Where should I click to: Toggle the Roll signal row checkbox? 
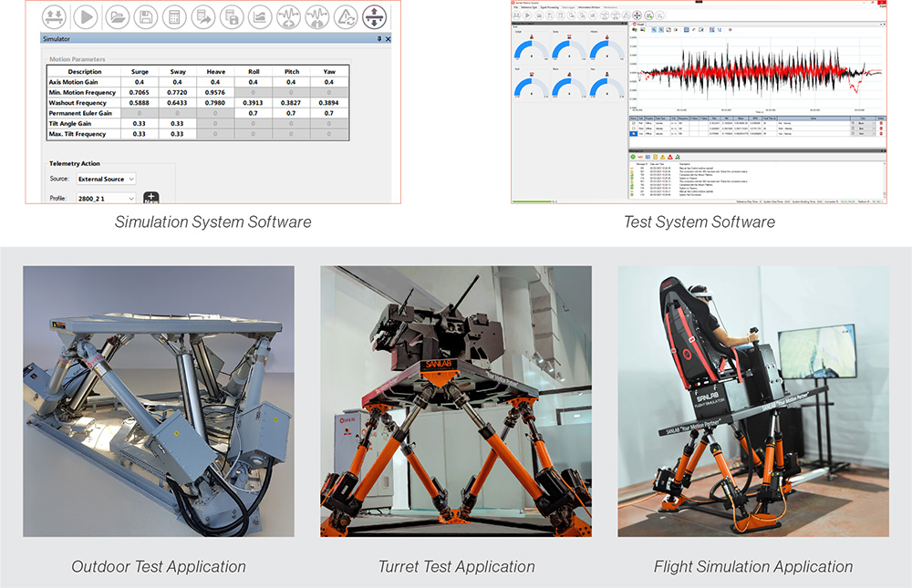pyautogui.click(x=634, y=122)
